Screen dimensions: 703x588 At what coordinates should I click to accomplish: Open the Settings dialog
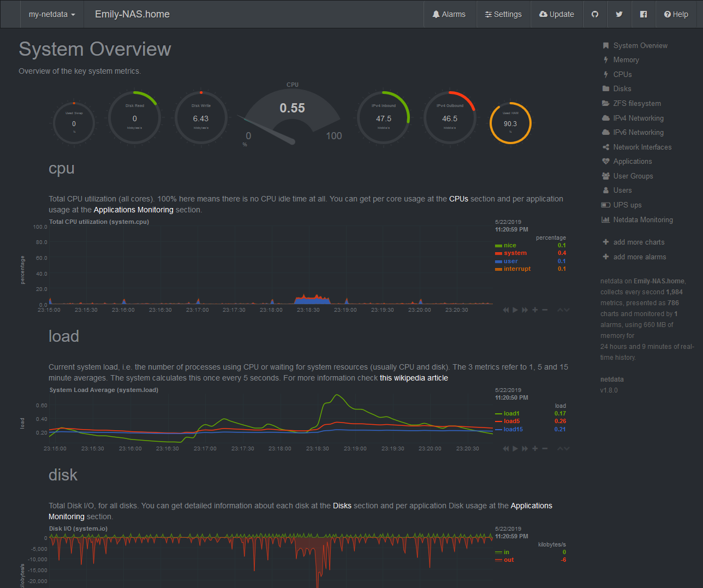503,14
